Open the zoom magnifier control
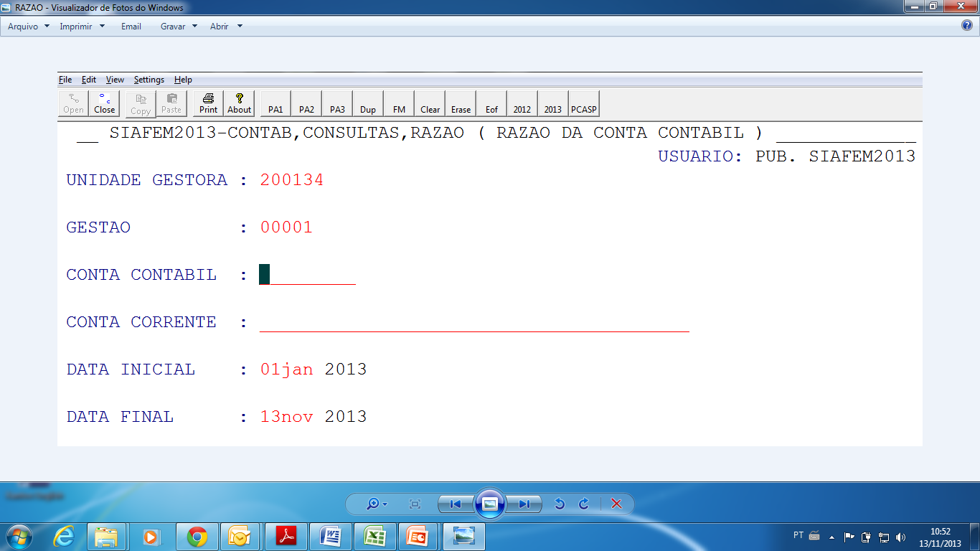 click(376, 504)
